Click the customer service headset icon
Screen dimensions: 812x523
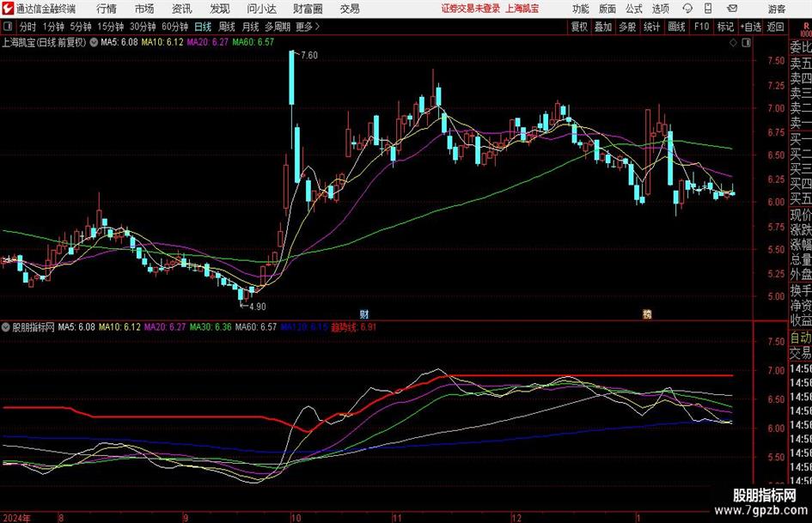pos(687,9)
